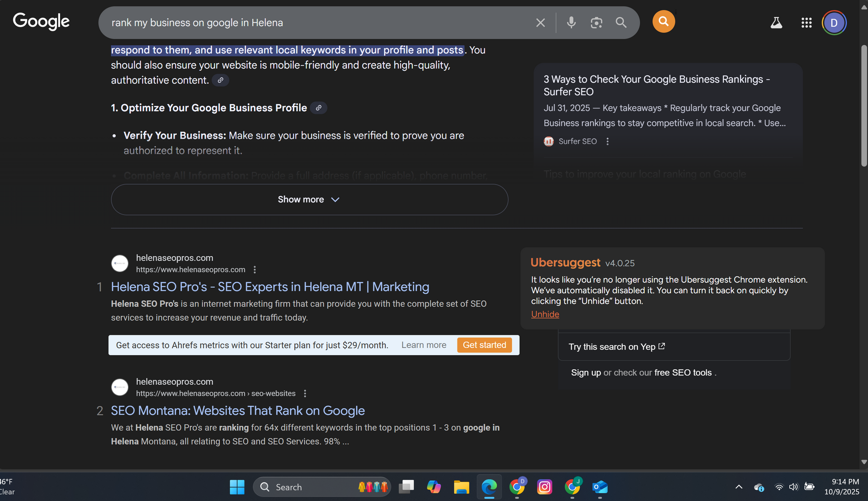Image resolution: width=868 pixels, height=501 pixels.
Task: Clear the search query with the X icon
Action: coord(540,22)
